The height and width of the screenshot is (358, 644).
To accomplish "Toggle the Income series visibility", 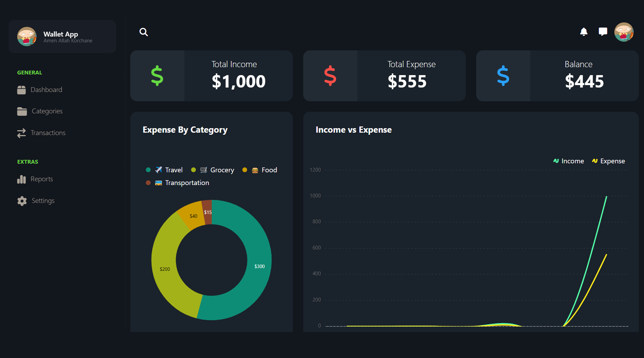I will 568,161.
